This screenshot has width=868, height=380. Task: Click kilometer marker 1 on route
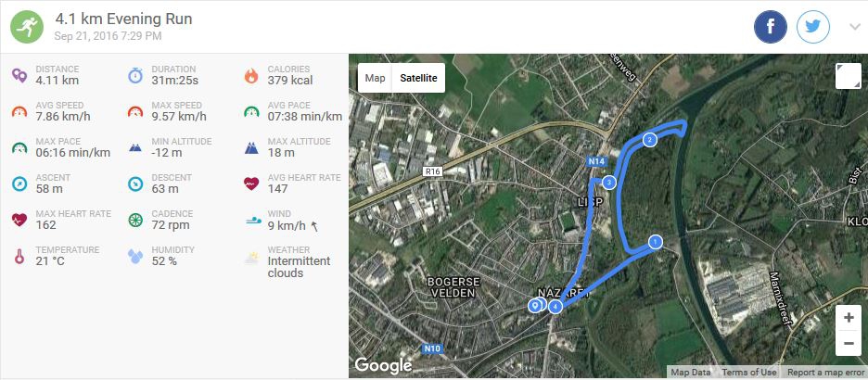coord(655,242)
